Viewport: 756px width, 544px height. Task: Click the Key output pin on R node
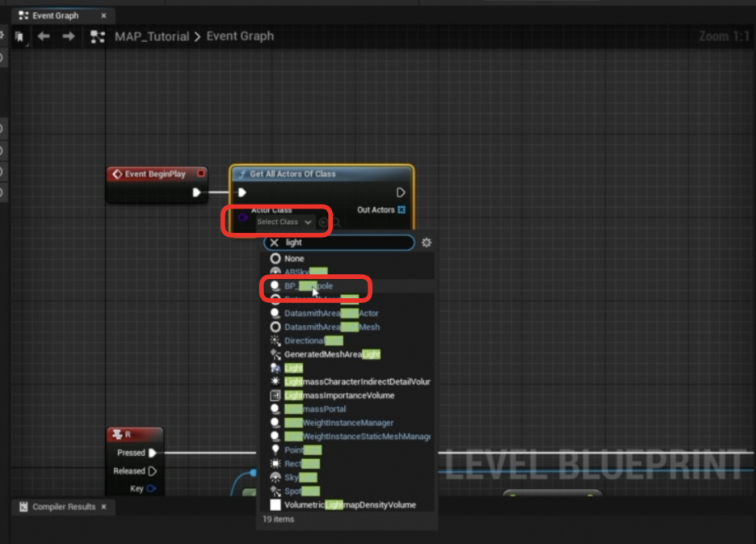(x=151, y=488)
